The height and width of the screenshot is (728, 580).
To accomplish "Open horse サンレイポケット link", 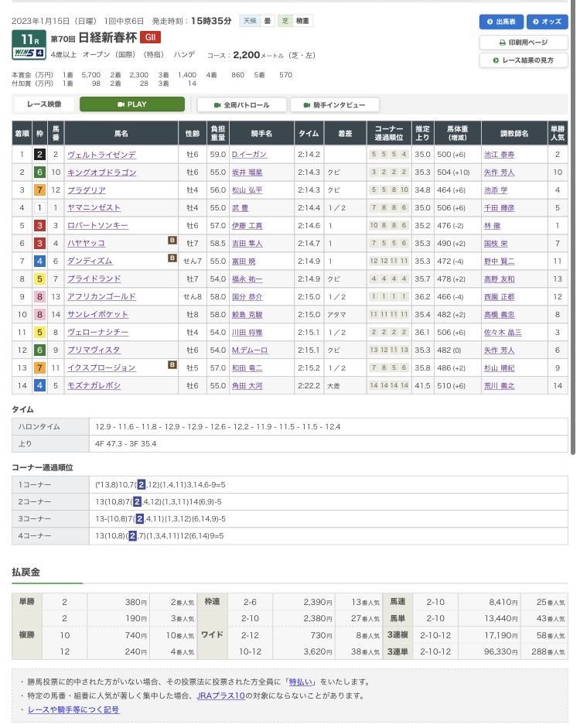I will (97, 314).
